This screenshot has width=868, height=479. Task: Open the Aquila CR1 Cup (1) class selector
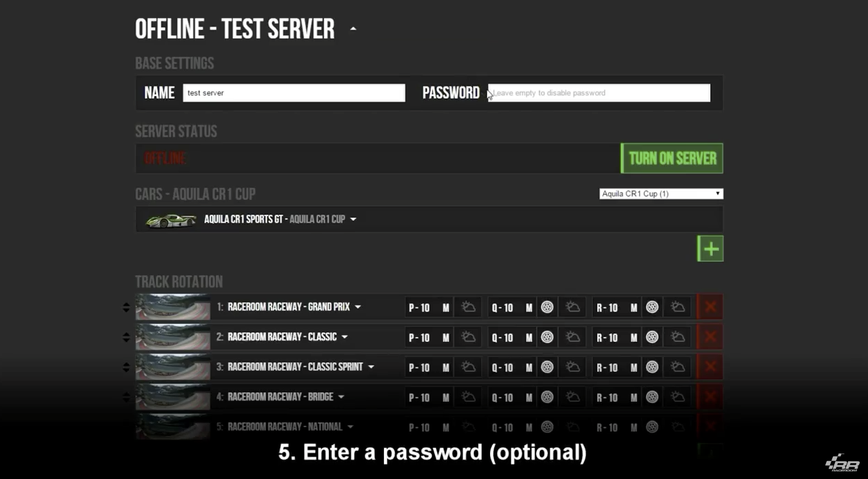pyautogui.click(x=661, y=194)
